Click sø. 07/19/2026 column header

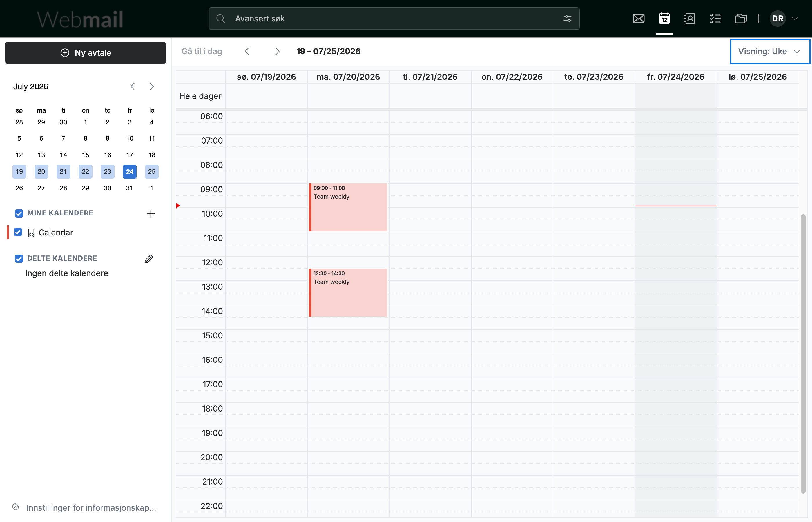pyautogui.click(x=267, y=77)
